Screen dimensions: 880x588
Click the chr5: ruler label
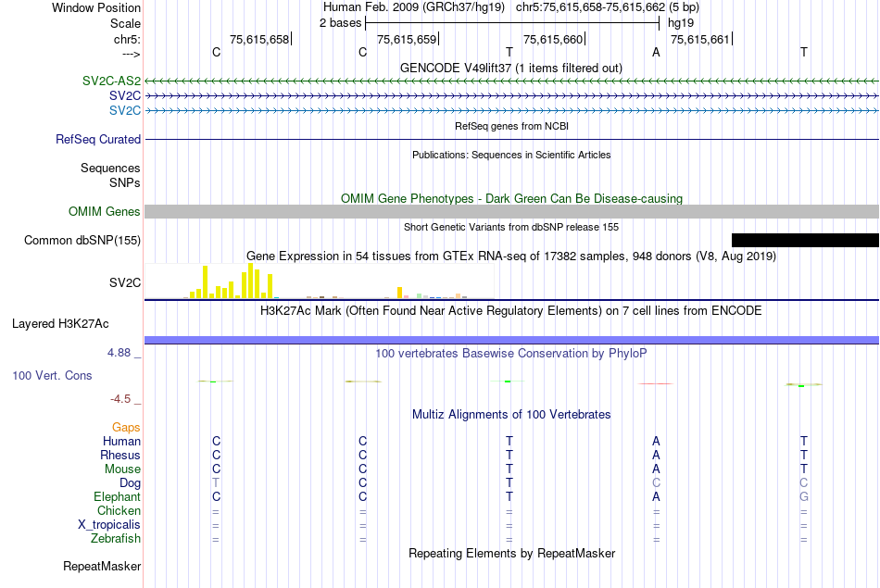click(x=127, y=39)
